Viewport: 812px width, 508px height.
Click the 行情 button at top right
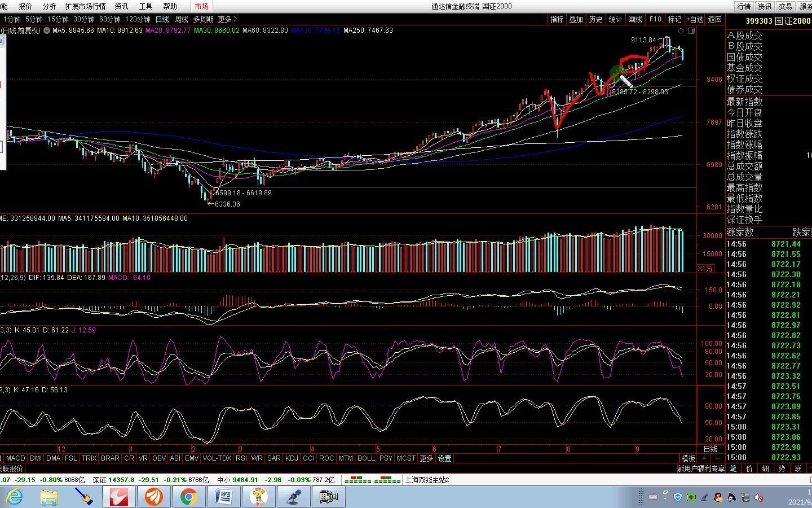744,6
